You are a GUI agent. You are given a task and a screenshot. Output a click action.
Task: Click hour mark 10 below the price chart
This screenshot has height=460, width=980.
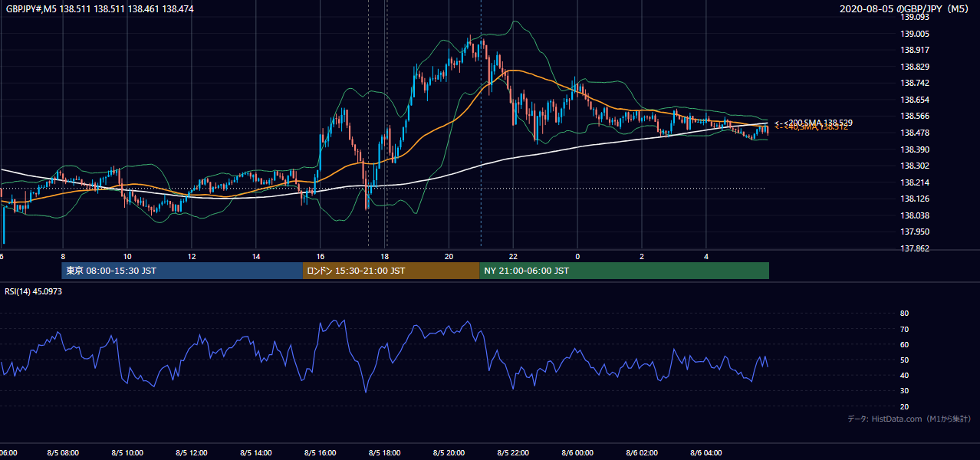point(127,256)
